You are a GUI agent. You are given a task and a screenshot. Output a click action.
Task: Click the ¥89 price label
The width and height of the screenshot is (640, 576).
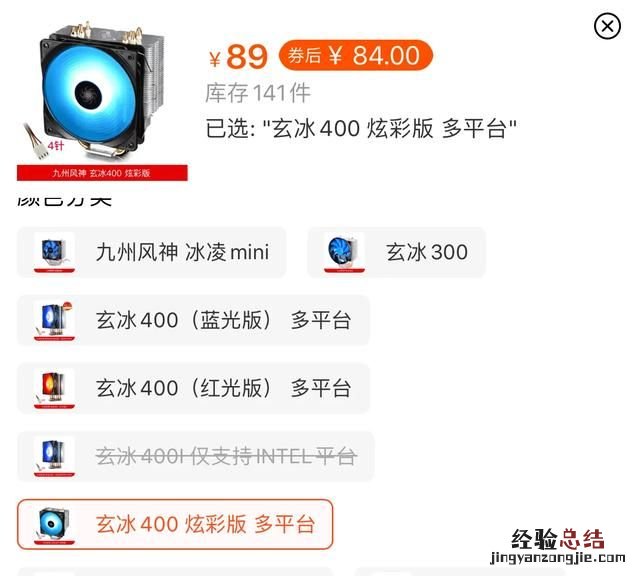(x=238, y=56)
